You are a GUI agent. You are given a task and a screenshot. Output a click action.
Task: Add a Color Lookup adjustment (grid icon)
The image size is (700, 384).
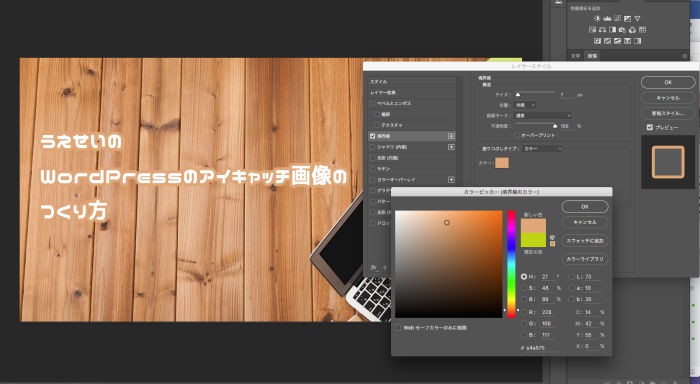click(x=642, y=29)
